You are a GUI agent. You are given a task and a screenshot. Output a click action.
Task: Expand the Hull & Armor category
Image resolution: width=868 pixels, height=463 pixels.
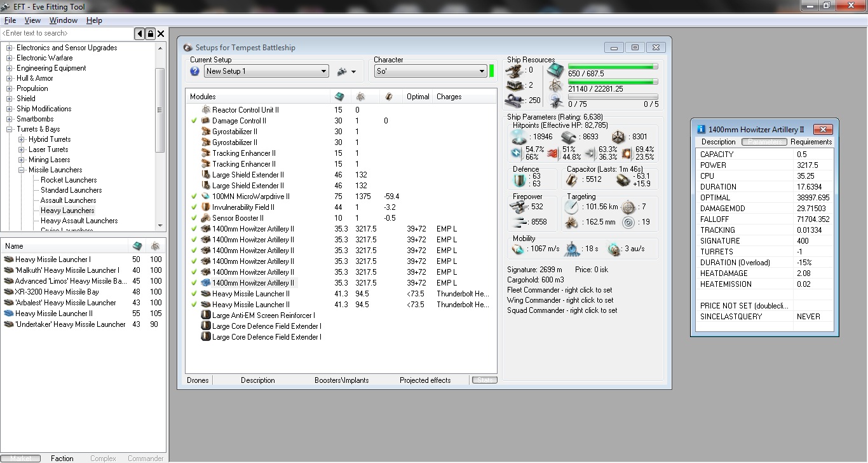click(x=10, y=78)
